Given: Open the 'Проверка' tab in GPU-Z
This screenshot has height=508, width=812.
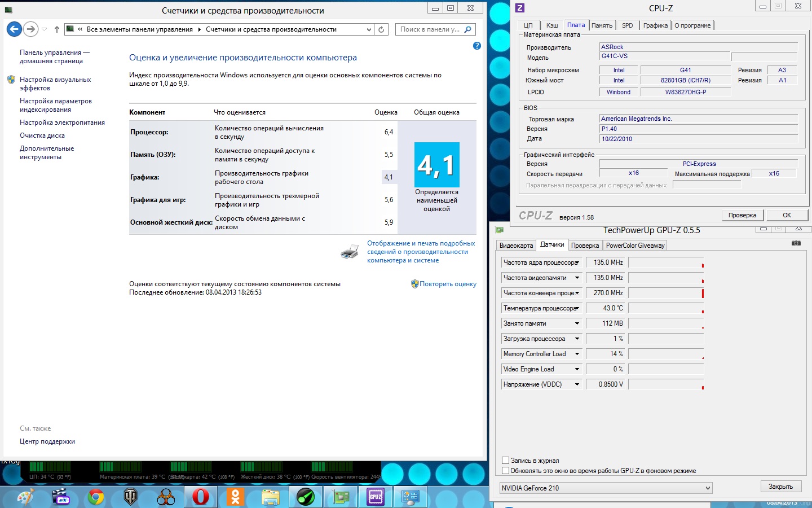Looking at the screenshot, I should [x=585, y=246].
